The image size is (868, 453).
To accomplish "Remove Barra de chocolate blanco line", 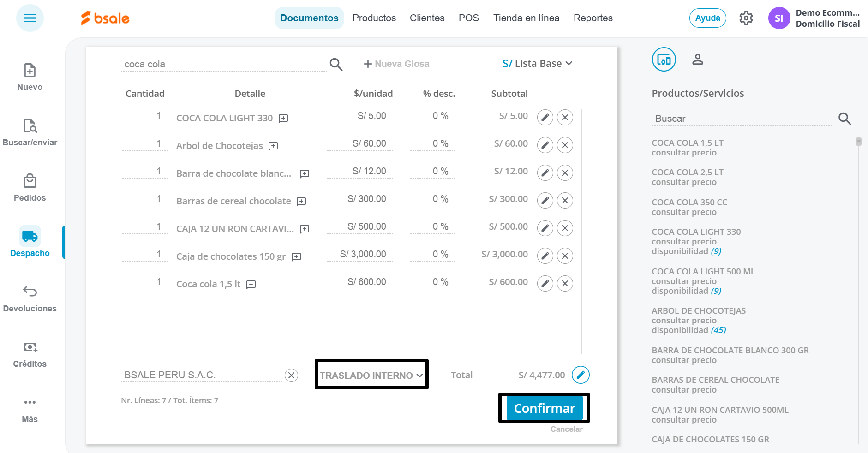I will click(x=565, y=173).
